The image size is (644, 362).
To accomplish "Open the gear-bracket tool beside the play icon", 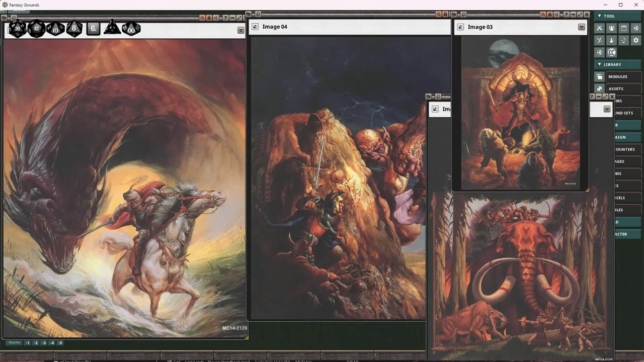I will (611, 52).
